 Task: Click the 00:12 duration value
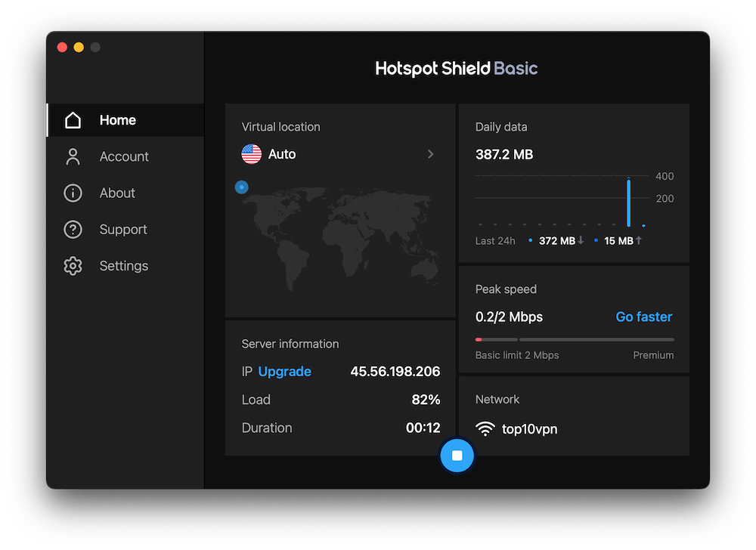click(423, 428)
